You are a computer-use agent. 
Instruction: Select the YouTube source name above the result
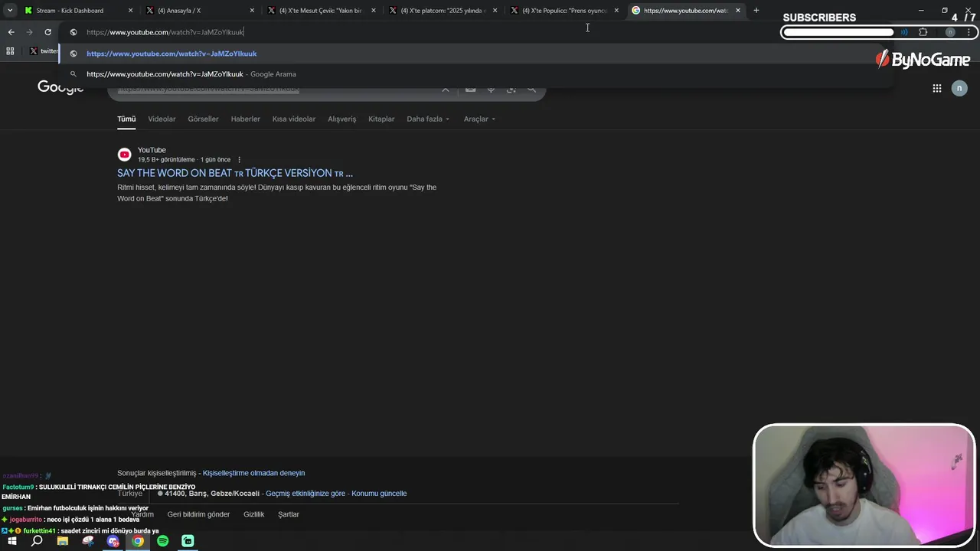pos(152,150)
